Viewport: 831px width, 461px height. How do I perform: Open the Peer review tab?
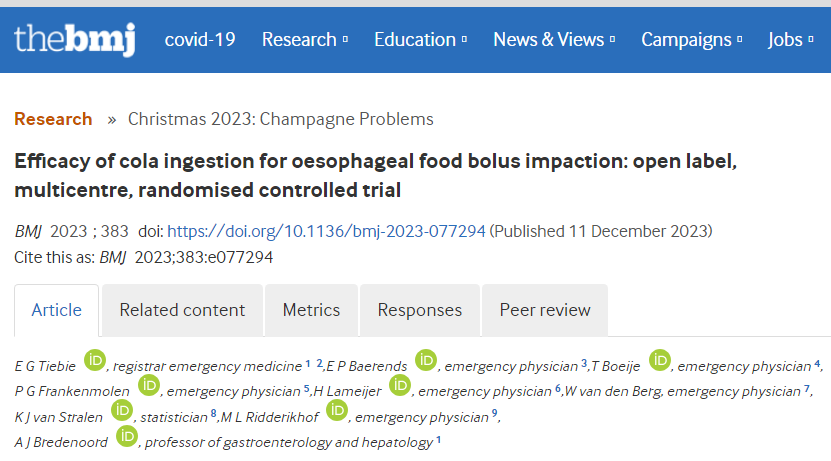click(x=545, y=310)
